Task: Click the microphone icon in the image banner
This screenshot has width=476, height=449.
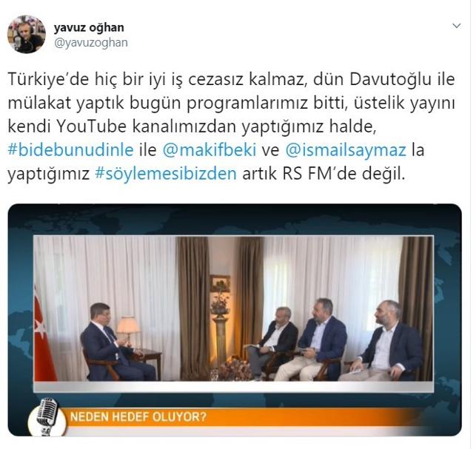Action: pos(47,417)
